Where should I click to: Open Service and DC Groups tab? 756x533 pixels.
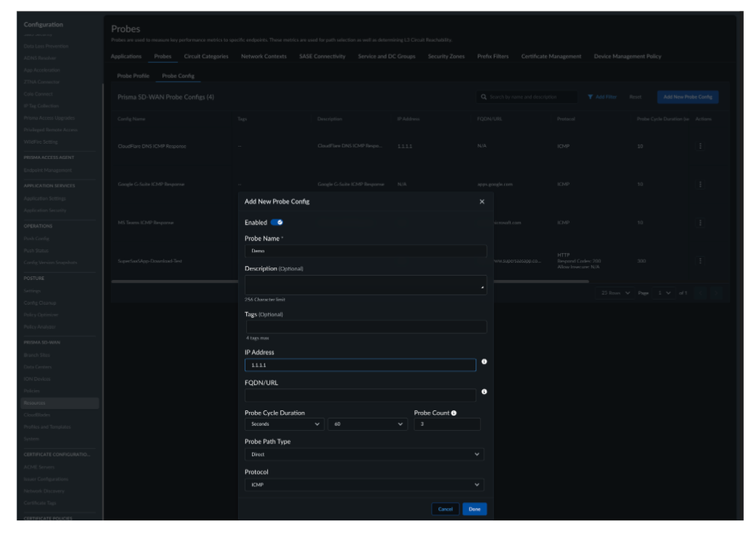(x=386, y=57)
